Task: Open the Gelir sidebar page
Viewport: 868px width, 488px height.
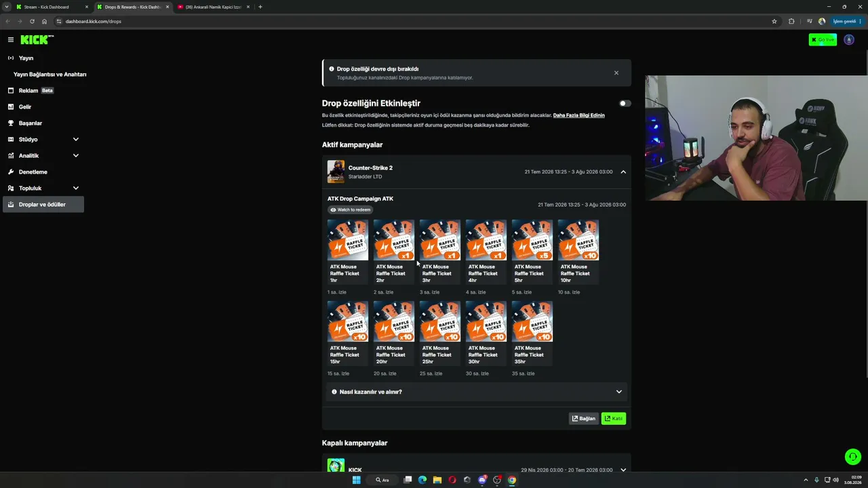Action: point(43,107)
